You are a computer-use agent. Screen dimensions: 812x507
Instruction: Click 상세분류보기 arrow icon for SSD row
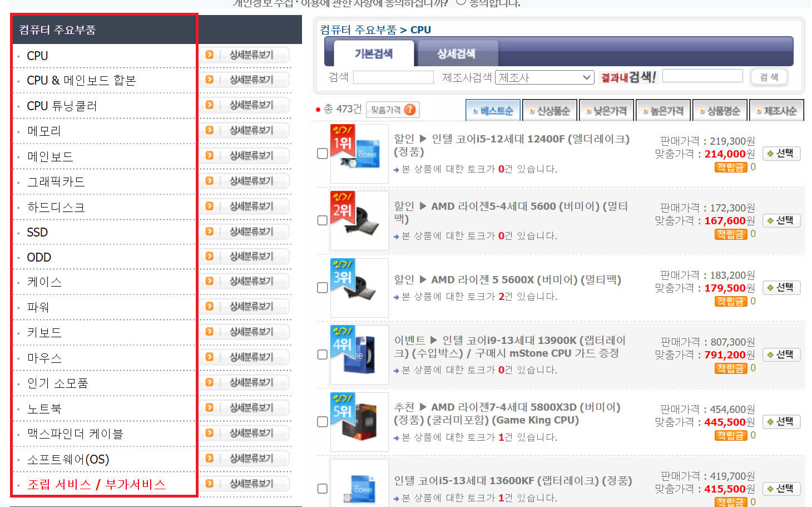[x=210, y=231]
